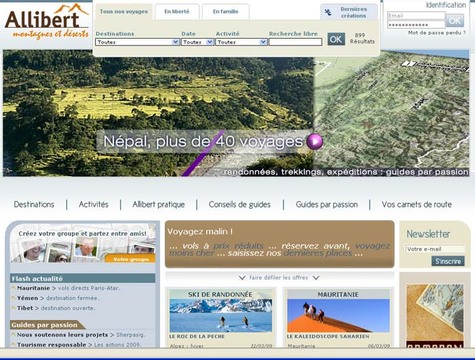Switch to the En liberté tab
Image resolution: width=475 pixels, height=360 pixels.
click(177, 12)
